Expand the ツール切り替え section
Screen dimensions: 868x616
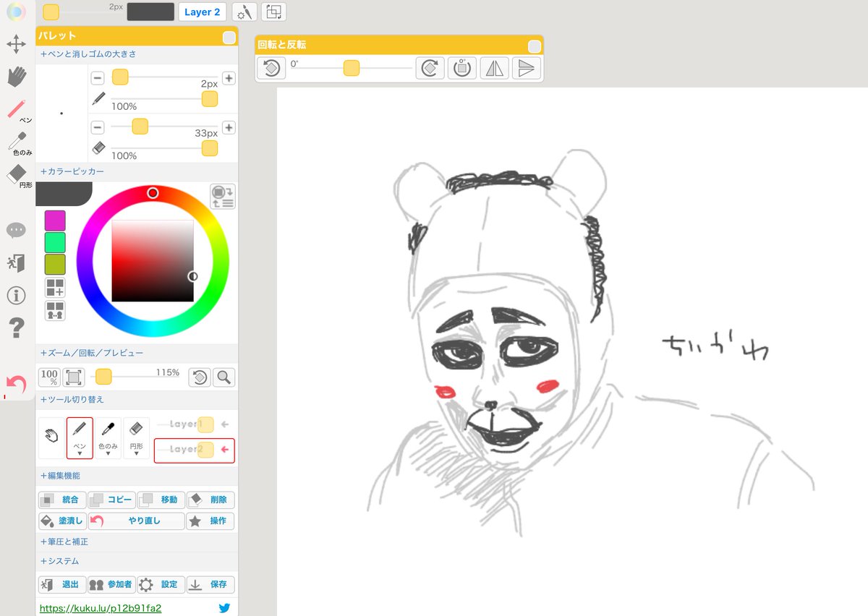(72, 399)
